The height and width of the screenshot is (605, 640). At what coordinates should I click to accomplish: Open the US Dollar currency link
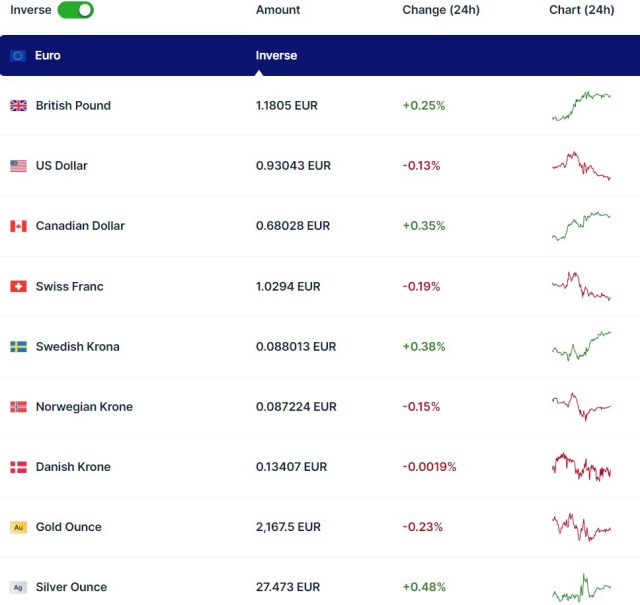tap(61, 166)
